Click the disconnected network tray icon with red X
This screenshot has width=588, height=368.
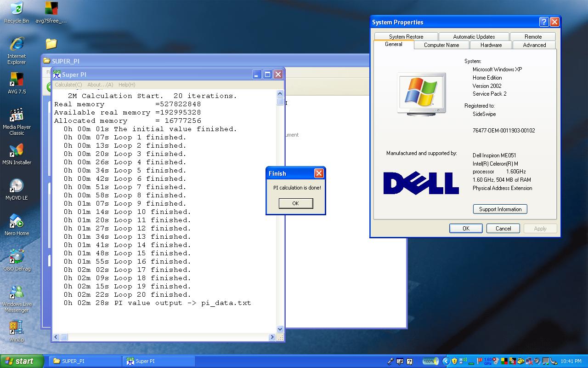pos(529,361)
